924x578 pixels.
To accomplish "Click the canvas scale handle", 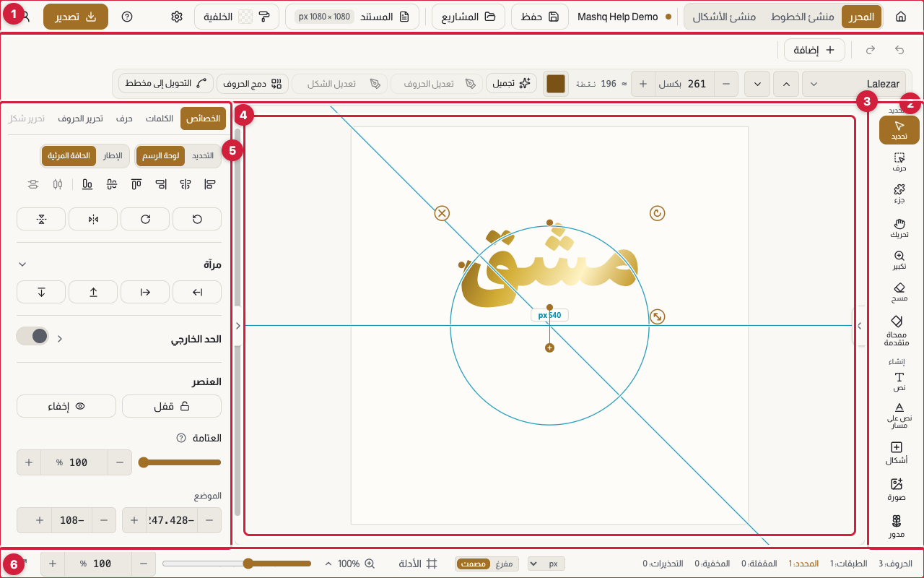I will point(657,316).
